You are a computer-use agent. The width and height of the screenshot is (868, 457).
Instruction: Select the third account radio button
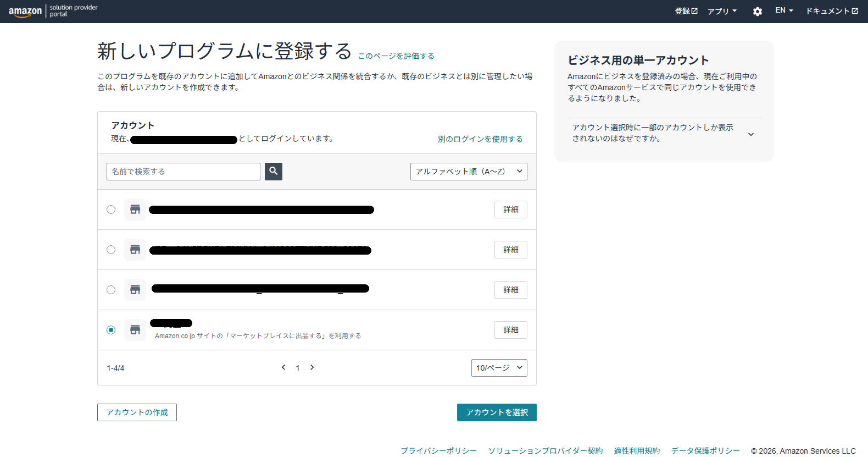point(111,290)
